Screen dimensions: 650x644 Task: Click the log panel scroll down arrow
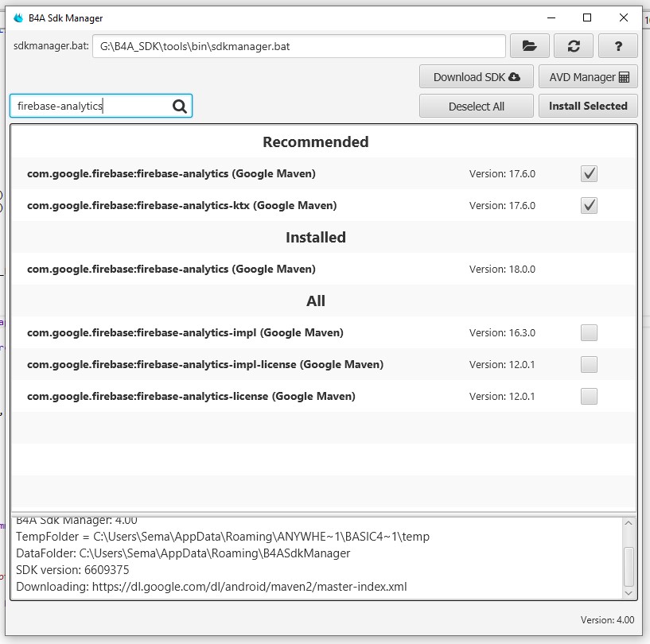click(x=629, y=593)
